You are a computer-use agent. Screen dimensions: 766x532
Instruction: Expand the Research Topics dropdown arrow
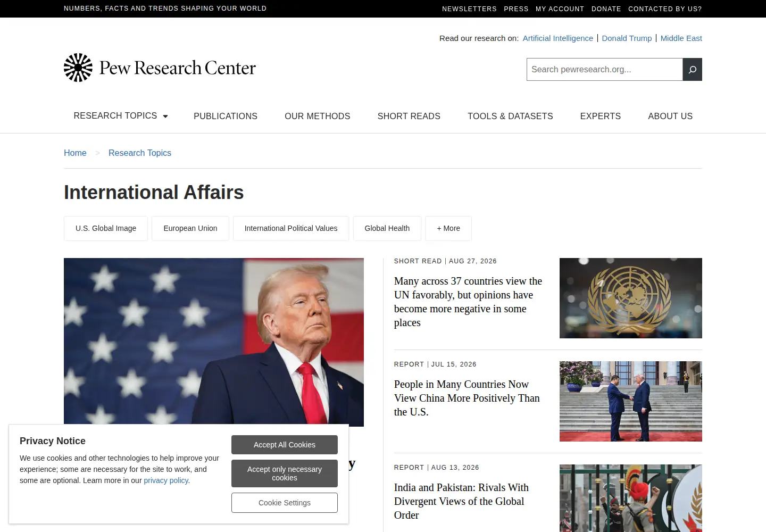click(165, 116)
